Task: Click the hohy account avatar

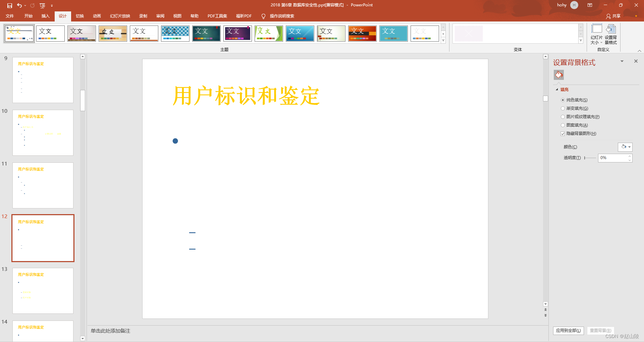Action: tap(574, 5)
